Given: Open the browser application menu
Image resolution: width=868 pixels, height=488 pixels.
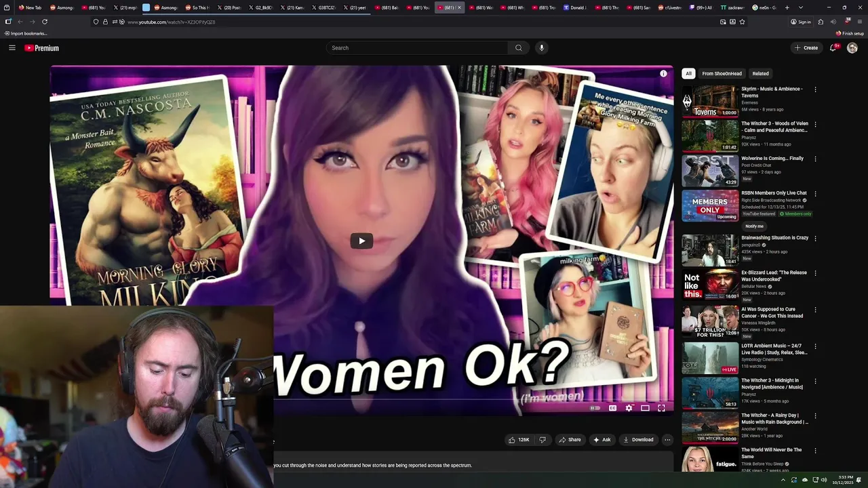Looking at the screenshot, I should (x=859, y=22).
